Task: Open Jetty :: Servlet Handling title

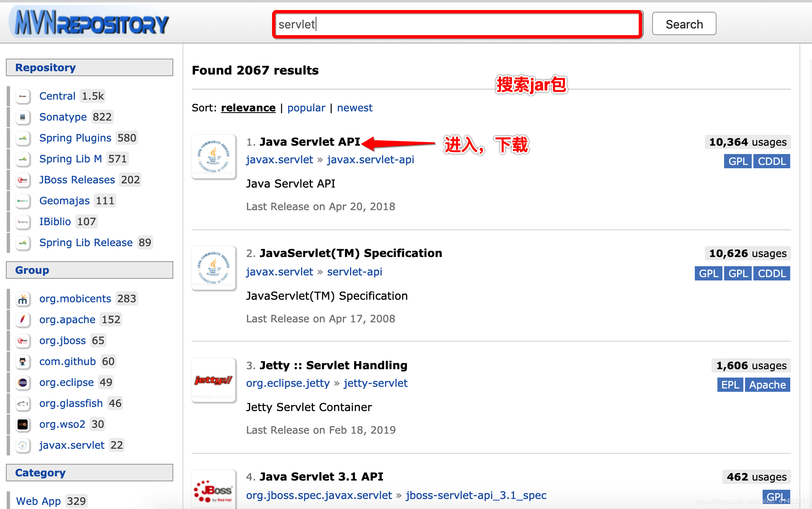Action: click(x=333, y=365)
